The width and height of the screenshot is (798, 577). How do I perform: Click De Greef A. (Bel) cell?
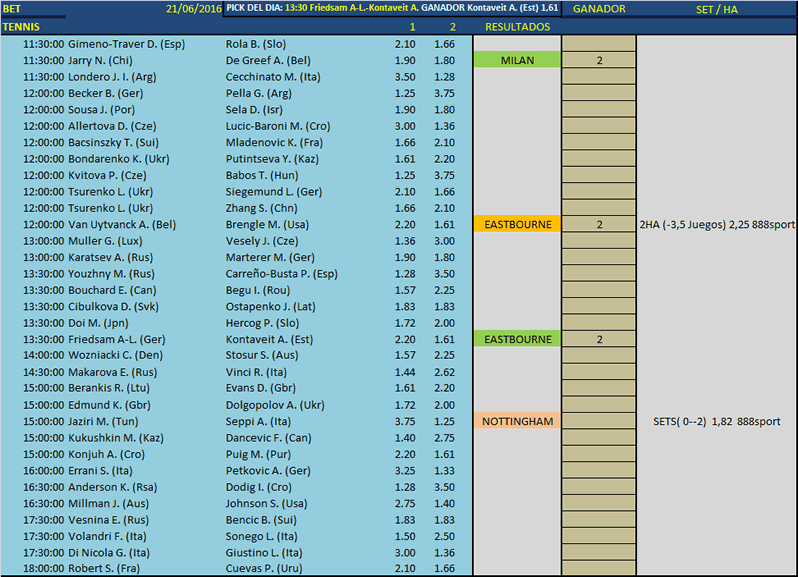(x=268, y=61)
